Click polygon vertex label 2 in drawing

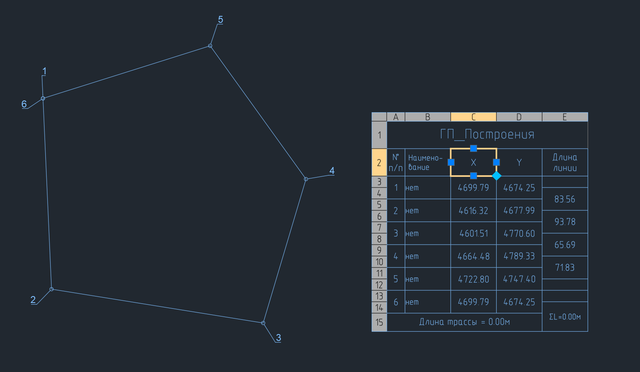33,300
